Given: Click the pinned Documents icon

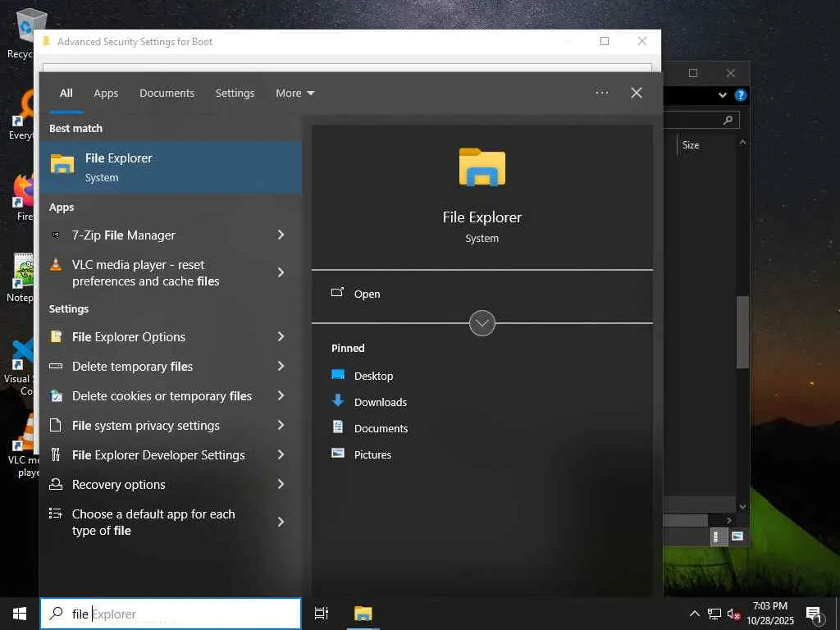Looking at the screenshot, I should coord(338,427).
